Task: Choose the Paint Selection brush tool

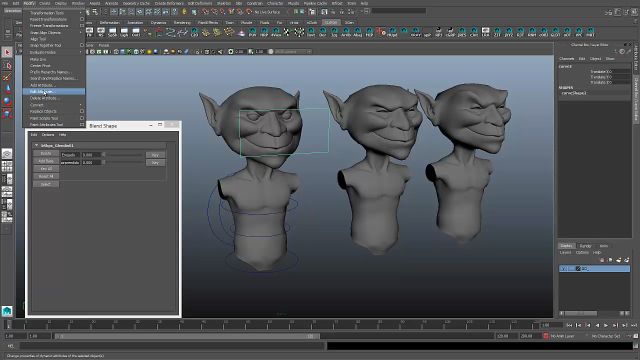Action: [7, 77]
